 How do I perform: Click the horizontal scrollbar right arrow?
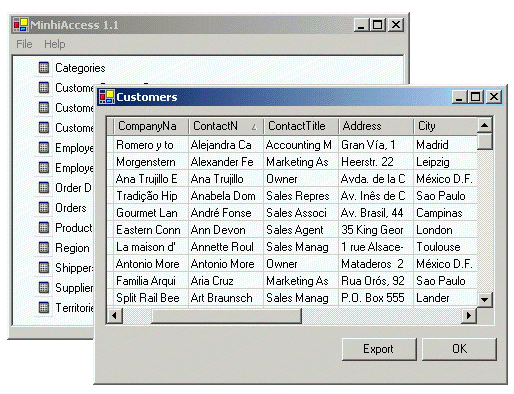[x=469, y=315]
